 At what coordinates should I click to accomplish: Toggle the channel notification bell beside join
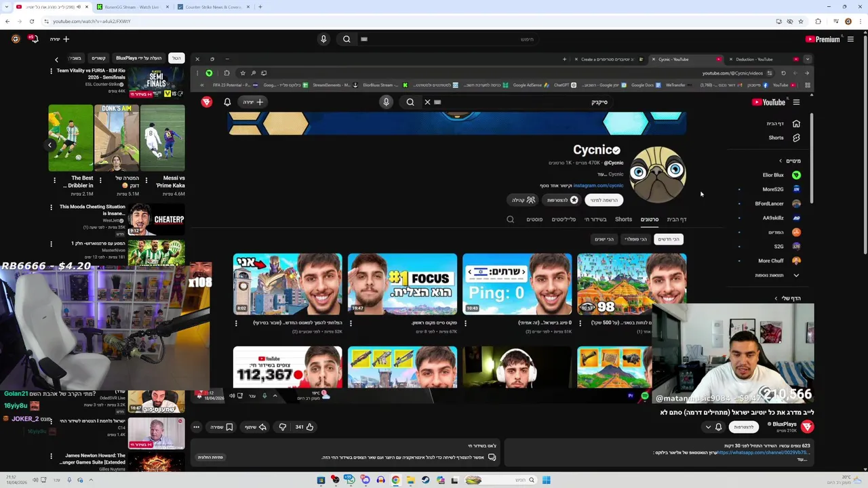pos(718,427)
